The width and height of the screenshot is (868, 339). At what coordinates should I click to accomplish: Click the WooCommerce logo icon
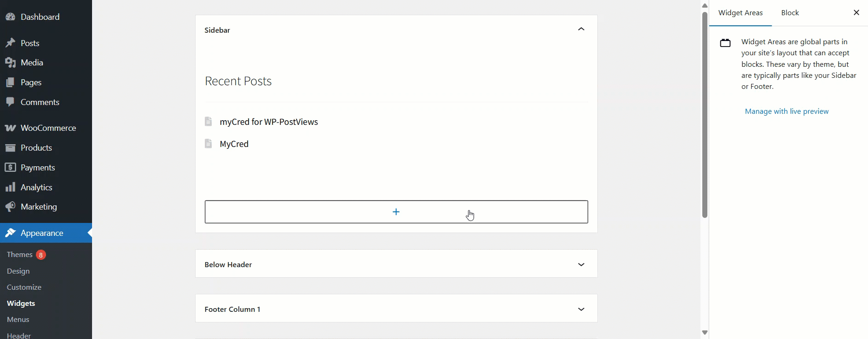click(x=10, y=128)
